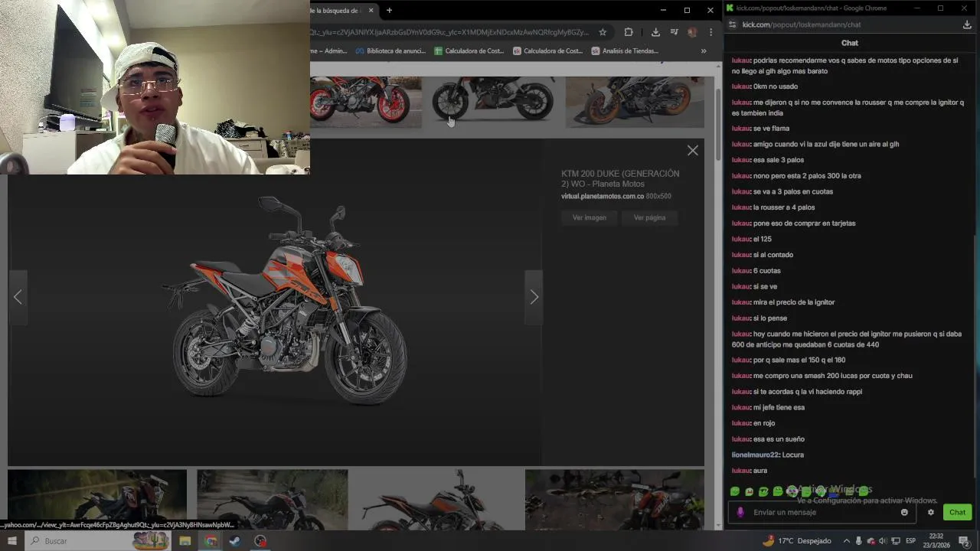Select the bottom-right motorcycle thumbnail

coord(614,500)
